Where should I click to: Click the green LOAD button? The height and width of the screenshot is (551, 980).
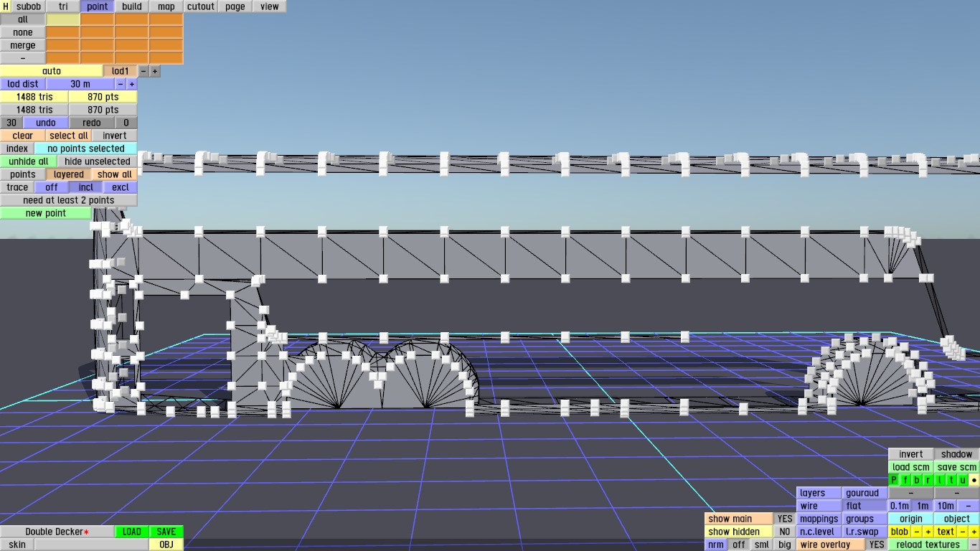click(x=132, y=532)
